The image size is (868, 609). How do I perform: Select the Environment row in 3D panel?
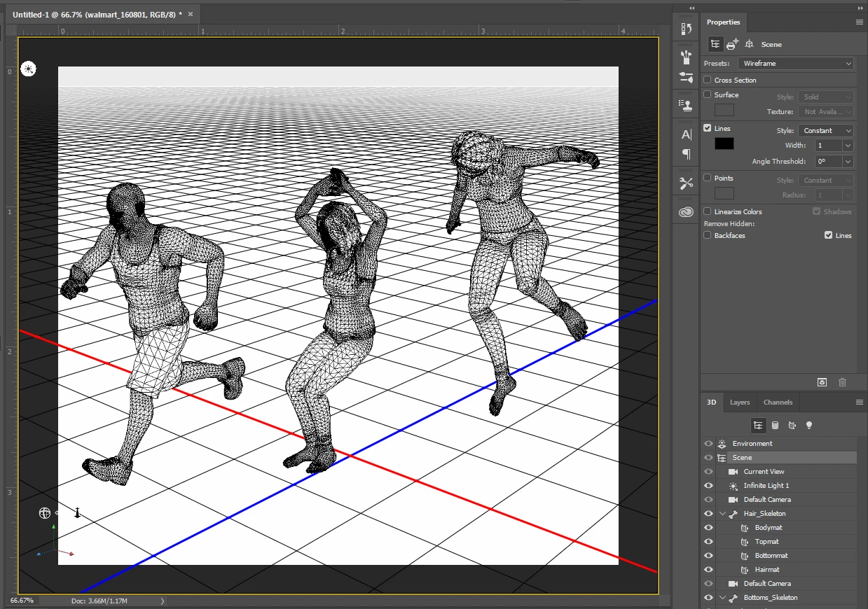click(779, 443)
